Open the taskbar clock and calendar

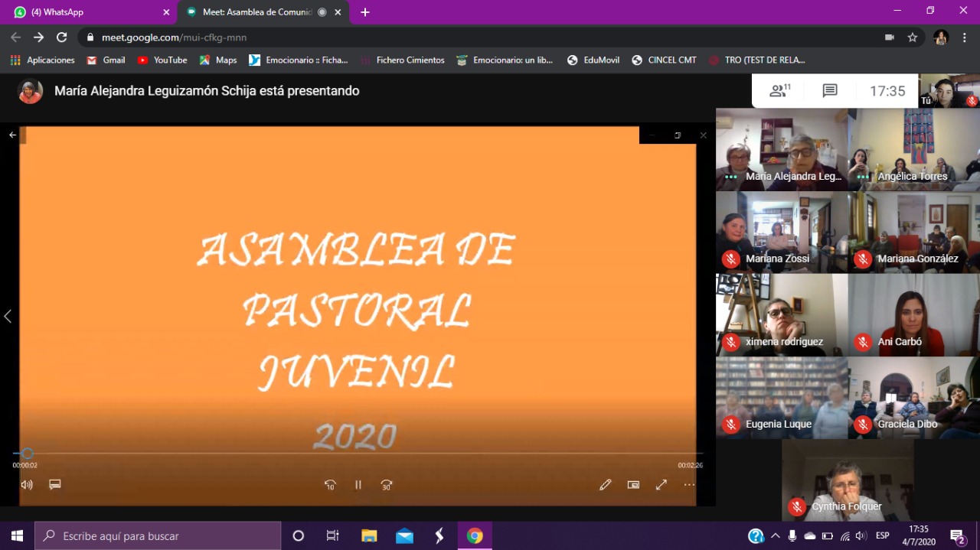[x=919, y=535]
